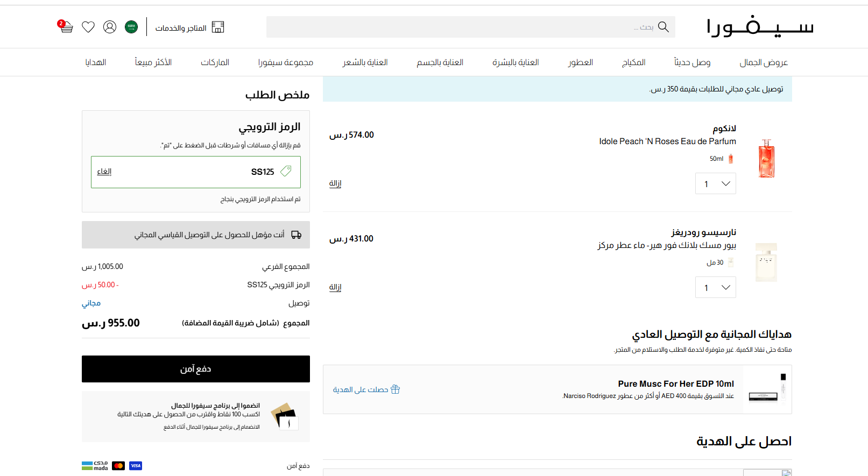Open quantity dropdown for Narciso Rodriguez perfume
The width and height of the screenshot is (868, 476).
click(715, 287)
